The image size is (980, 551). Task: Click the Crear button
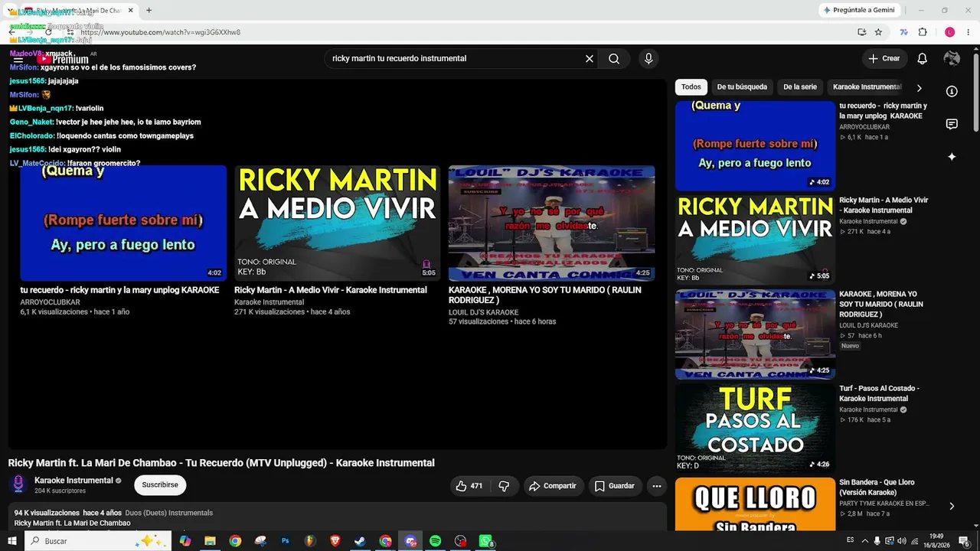[x=884, y=59]
